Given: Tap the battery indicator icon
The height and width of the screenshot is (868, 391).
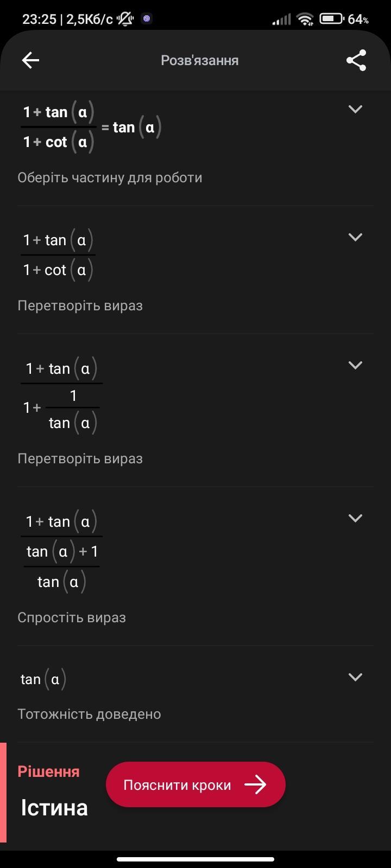Looking at the screenshot, I should point(331,20).
